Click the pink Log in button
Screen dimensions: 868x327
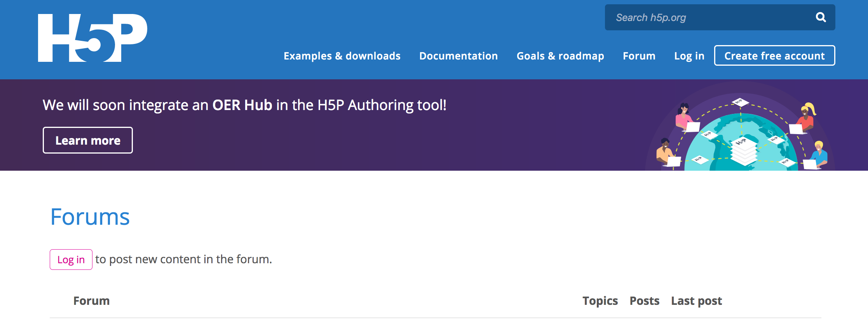pyautogui.click(x=71, y=259)
